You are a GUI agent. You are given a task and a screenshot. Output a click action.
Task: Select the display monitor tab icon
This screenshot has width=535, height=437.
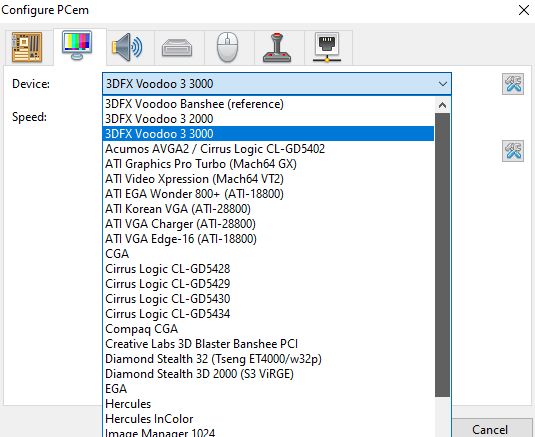(x=77, y=45)
